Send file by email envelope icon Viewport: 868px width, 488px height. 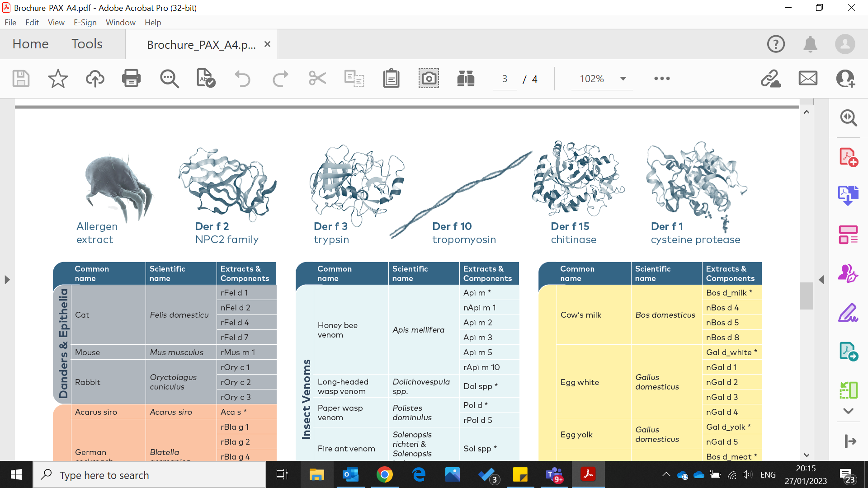click(808, 79)
